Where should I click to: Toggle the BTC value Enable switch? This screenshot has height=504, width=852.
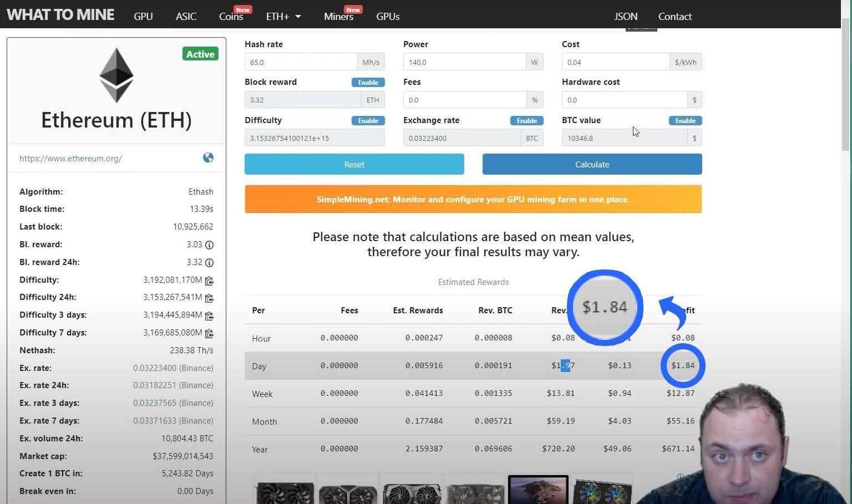tap(686, 120)
